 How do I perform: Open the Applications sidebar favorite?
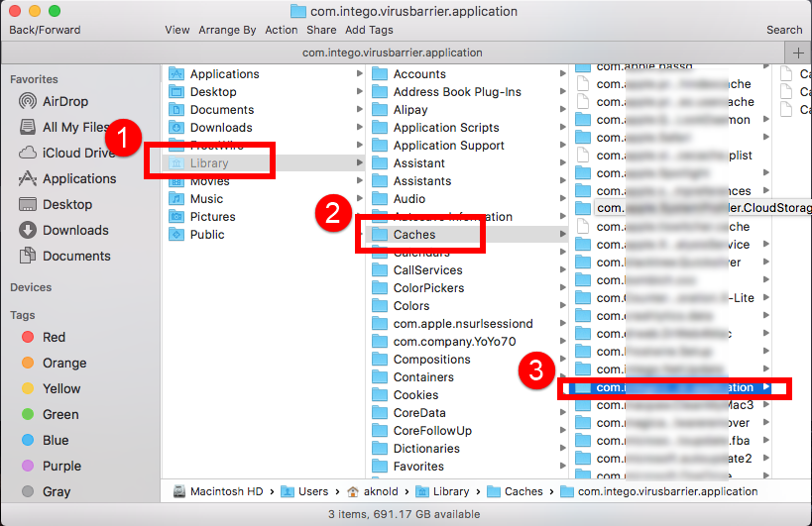coord(78,178)
